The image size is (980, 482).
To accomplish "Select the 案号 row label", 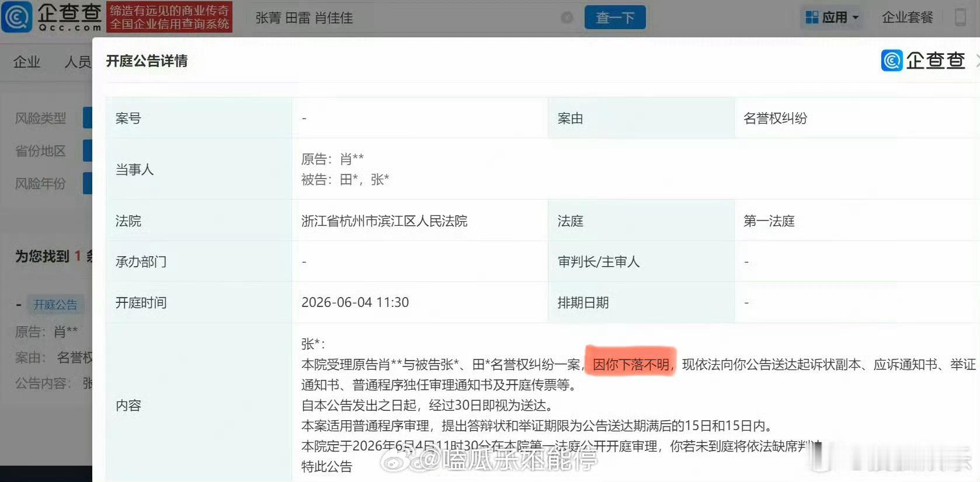I will pos(128,118).
